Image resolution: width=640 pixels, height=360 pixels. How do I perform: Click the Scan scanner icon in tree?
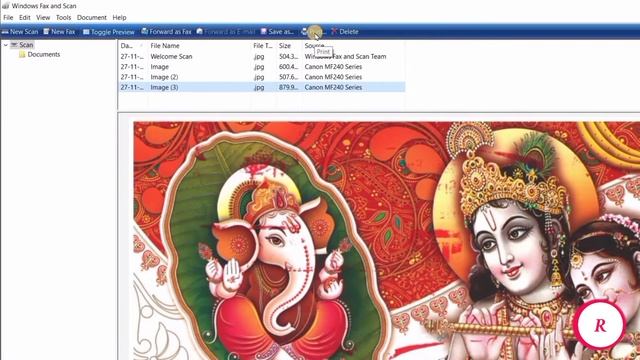(14, 45)
